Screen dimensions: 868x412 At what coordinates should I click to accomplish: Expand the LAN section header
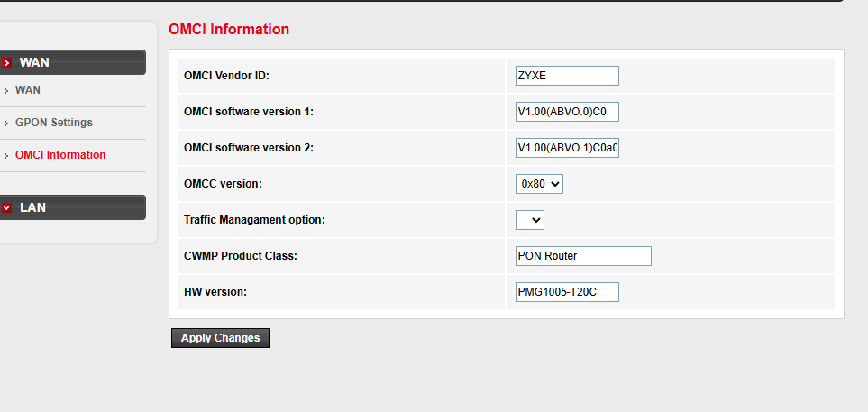pyautogui.click(x=72, y=207)
